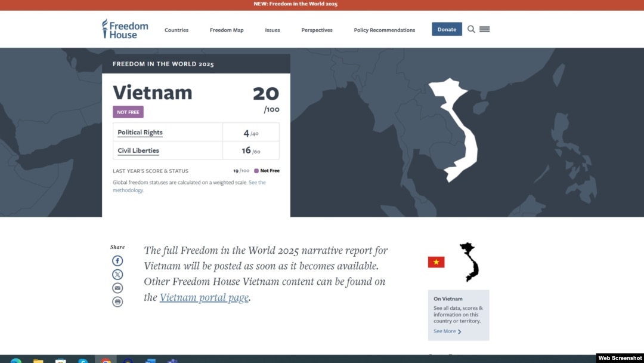Click Political Rights score 4/40
Screen dimensions: 644x363
point(251,133)
